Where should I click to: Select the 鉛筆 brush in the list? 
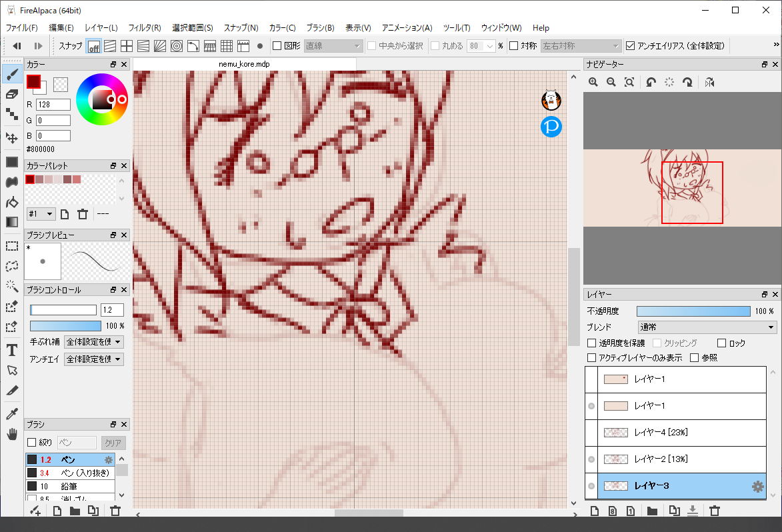[69, 486]
